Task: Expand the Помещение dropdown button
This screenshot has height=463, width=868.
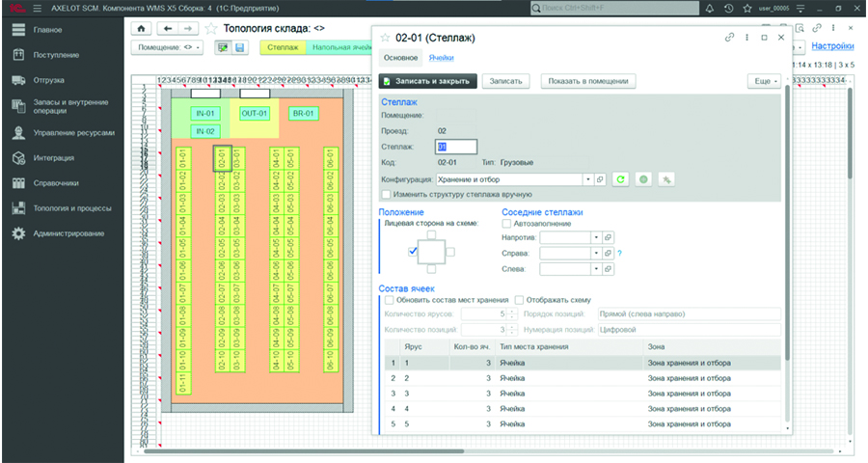Action: click(167, 47)
